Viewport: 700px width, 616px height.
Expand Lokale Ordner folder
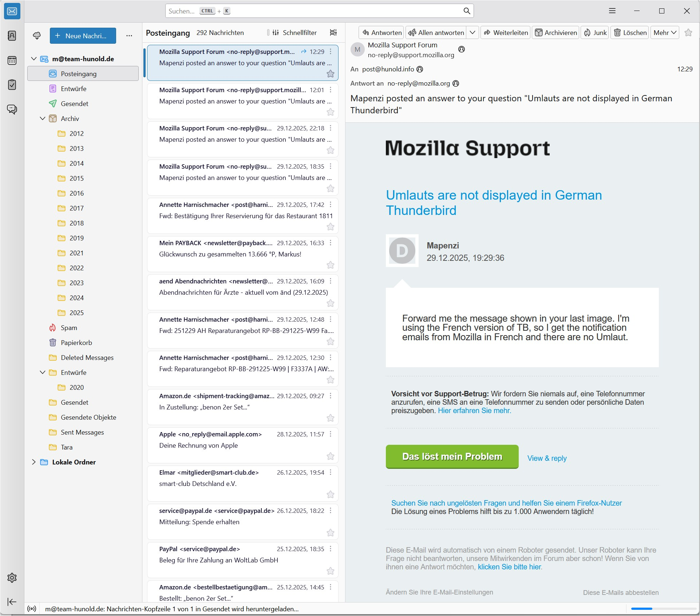[34, 462]
